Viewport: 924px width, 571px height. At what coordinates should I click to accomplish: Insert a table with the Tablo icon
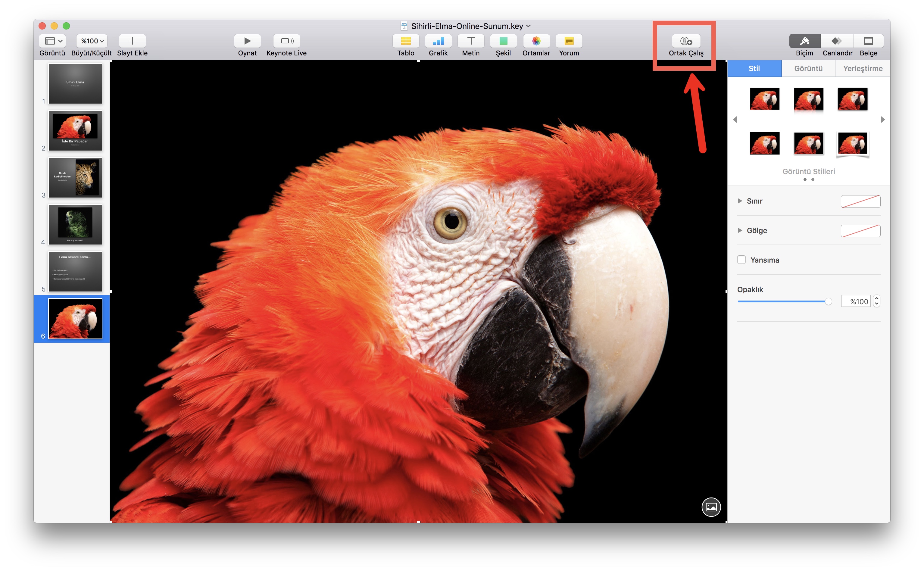coord(406,41)
